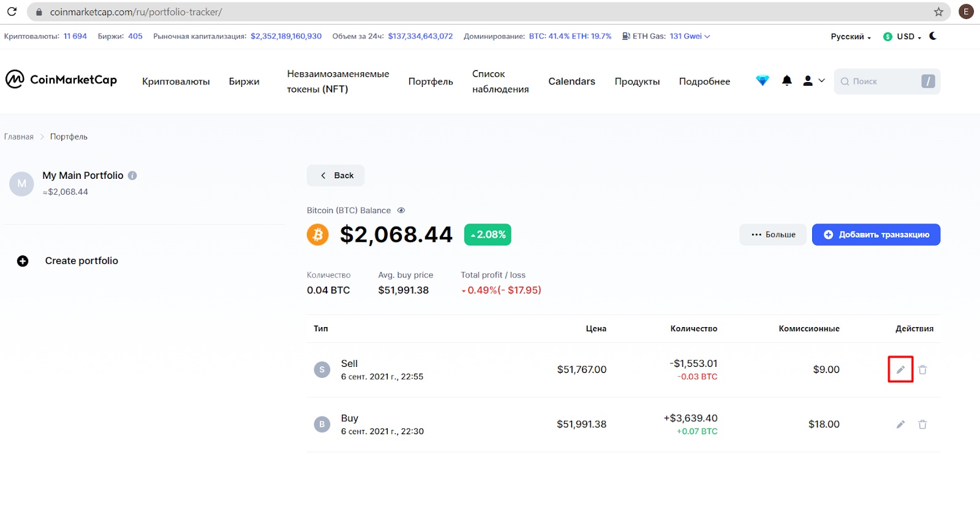Open notifications bell icon
This screenshot has width=980, height=531.
pyautogui.click(x=787, y=80)
